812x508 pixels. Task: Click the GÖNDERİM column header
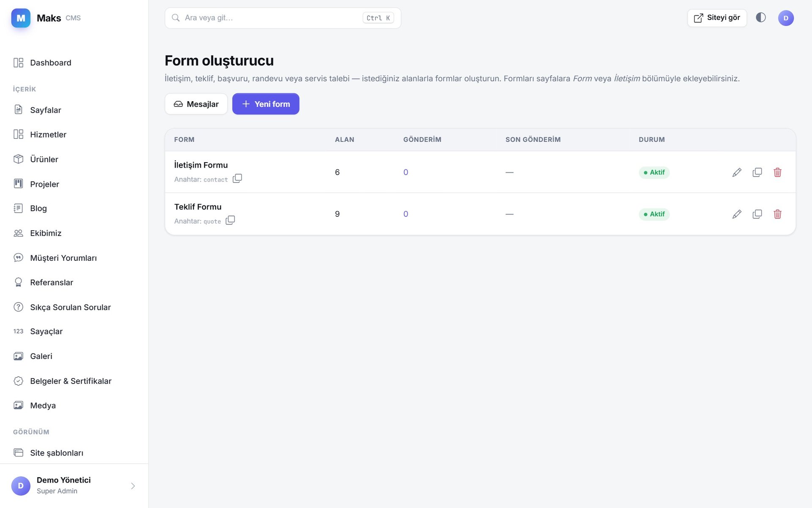coord(422,140)
